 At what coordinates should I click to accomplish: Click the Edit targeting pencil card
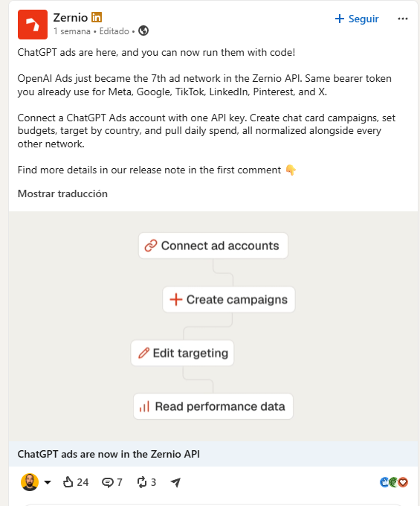182,353
